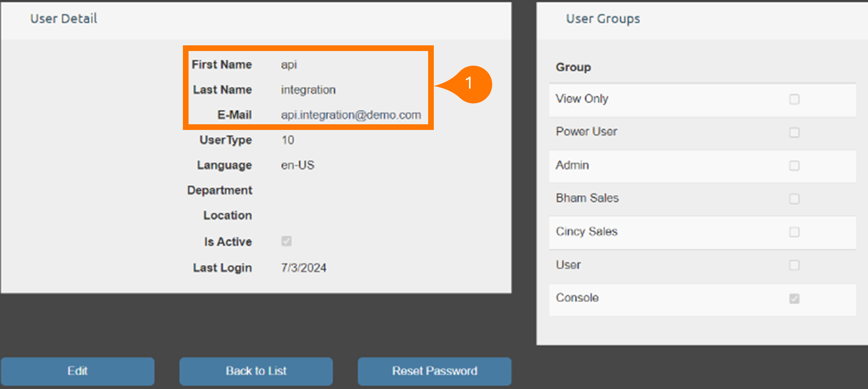This screenshot has height=389, width=868.
Task: Tick the Admin group checkbox
Action: tap(794, 166)
